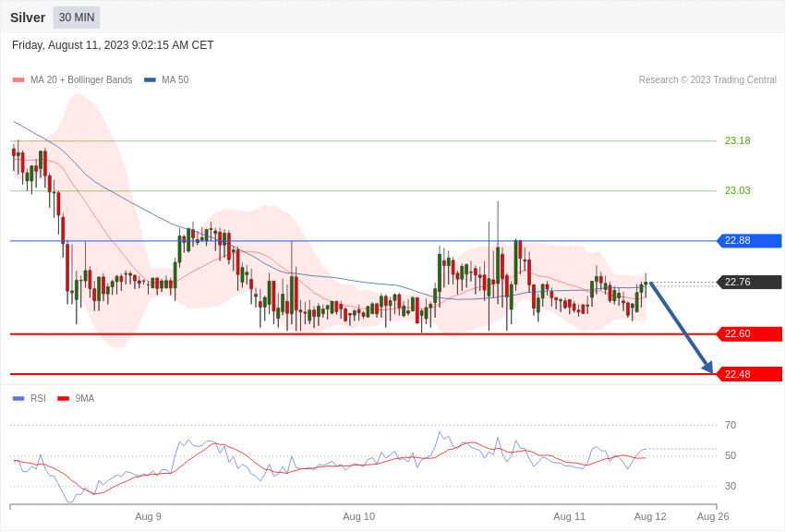Click the MA 20 + Bollinger Bands legend swatch
The image size is (785, 532).
pos(18,79)
